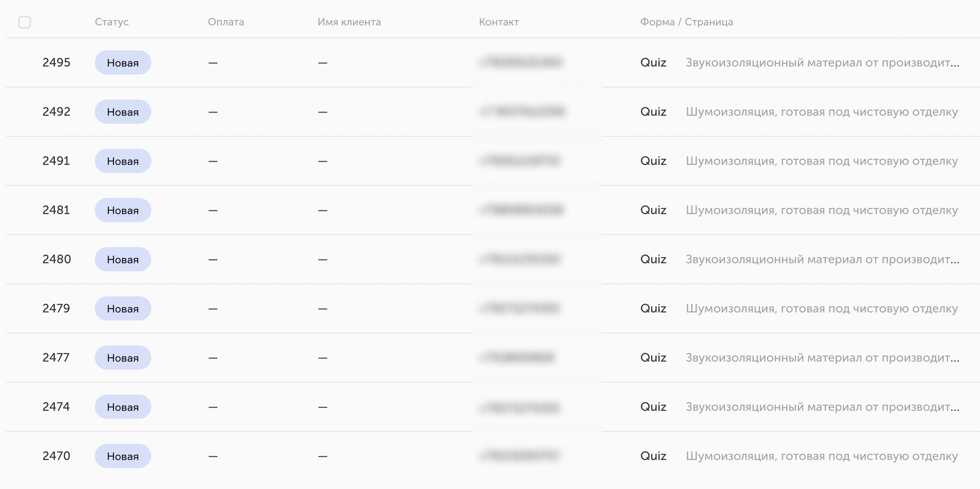Screen dimensions: 980x489
Task: Open order number 2470
Action: pyautogui.click(x=56, y=456)
